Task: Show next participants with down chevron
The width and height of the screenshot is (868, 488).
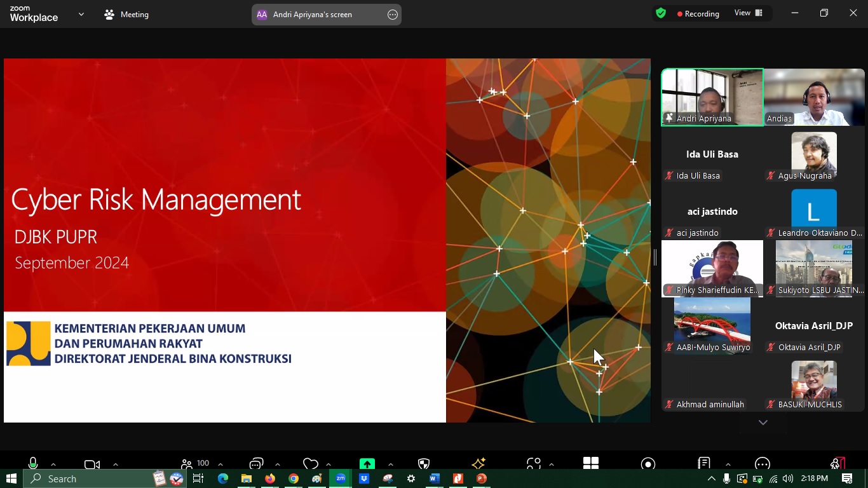Action: pyautogui.click(x=763, y=423)
